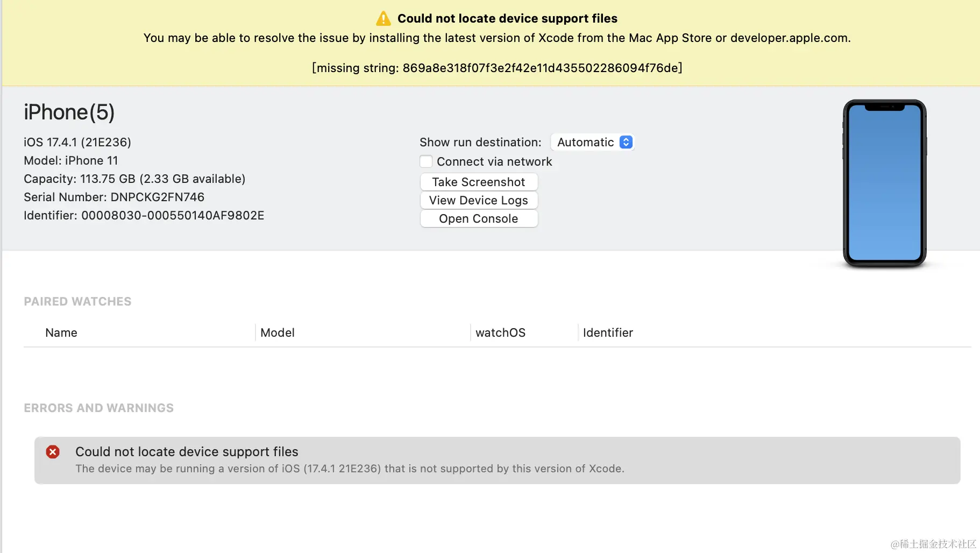This screenshot has height=553, width=980.
Task: Open the Show run destination dropdown
Action: tap(593, 142)
